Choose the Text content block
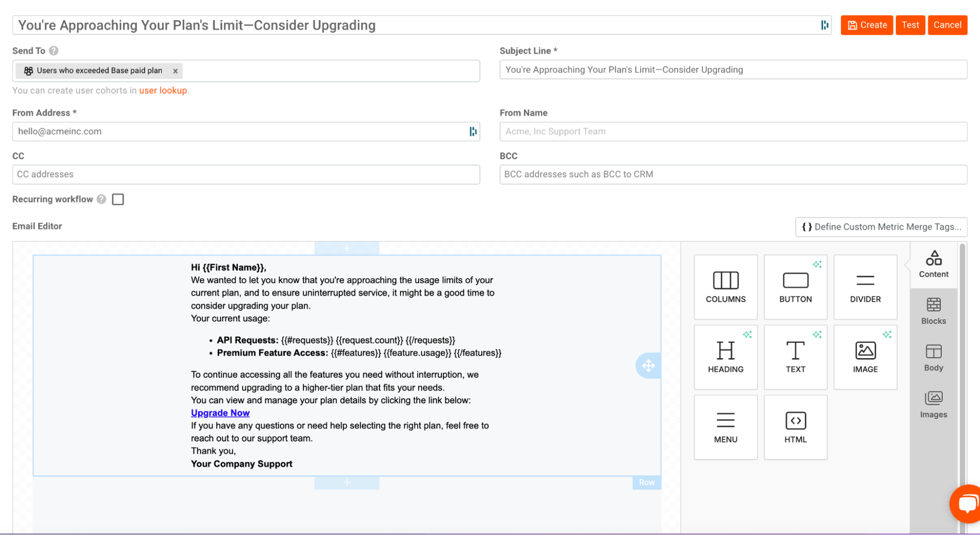The height and width of the screenshot is (535, 980). [795, 357]
